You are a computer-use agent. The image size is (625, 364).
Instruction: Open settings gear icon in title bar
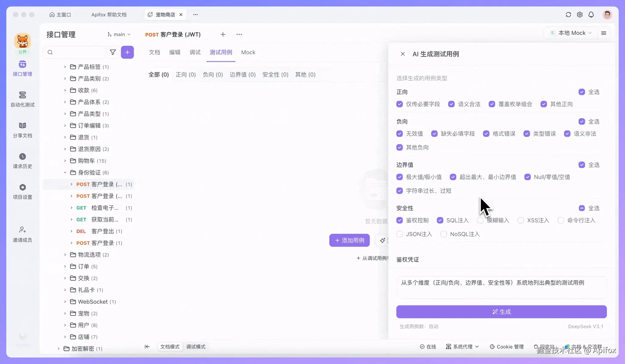[x=580, y=15]
